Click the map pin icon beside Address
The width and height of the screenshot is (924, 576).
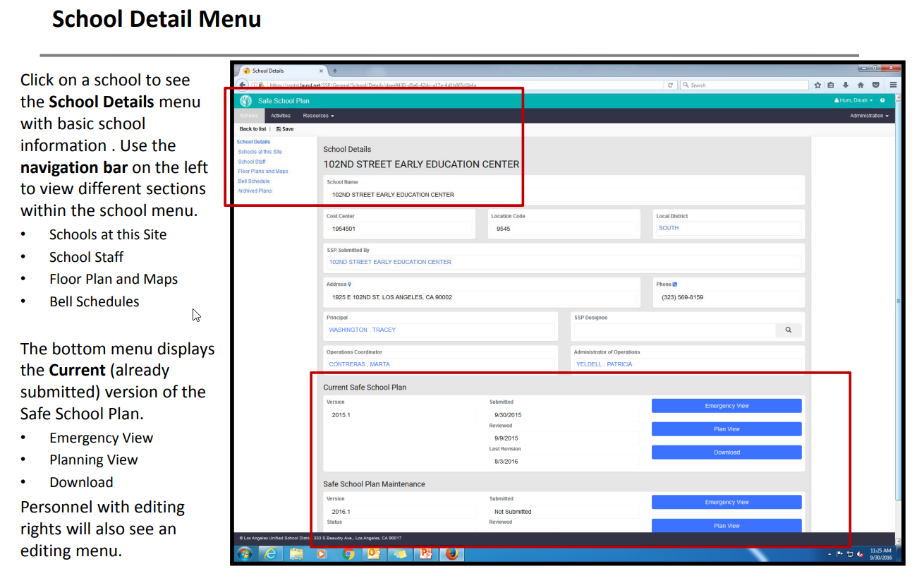(x=349, y=284)
